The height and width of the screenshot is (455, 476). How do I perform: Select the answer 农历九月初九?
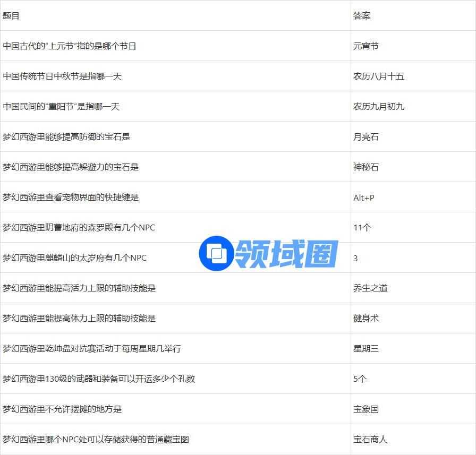(379, 107)
